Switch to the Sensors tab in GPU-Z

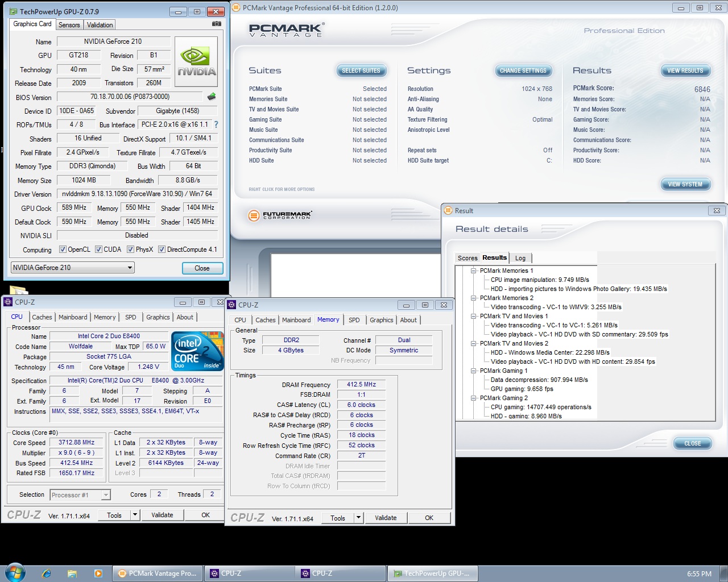click(x=69, y=25)
